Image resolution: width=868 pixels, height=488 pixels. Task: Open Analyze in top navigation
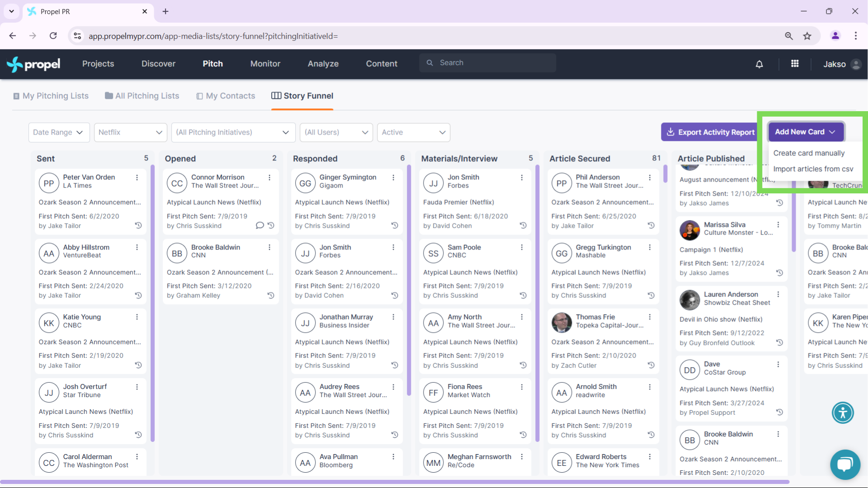coord(323,64)
